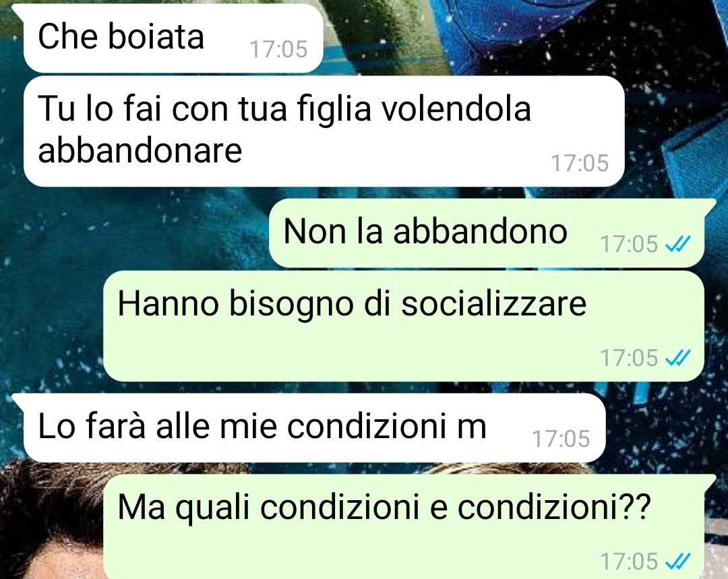The width and height of the screenshot is (728, 579).
Task: Tap the timestamp on 'Ma quali condizioni' message
Action: [x=629, y=561]
